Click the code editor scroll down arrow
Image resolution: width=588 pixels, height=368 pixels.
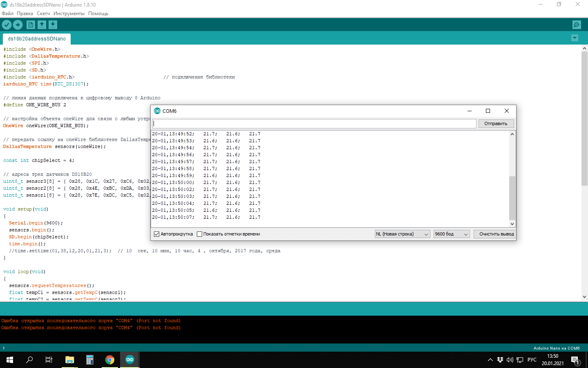(x=584, y=297)
